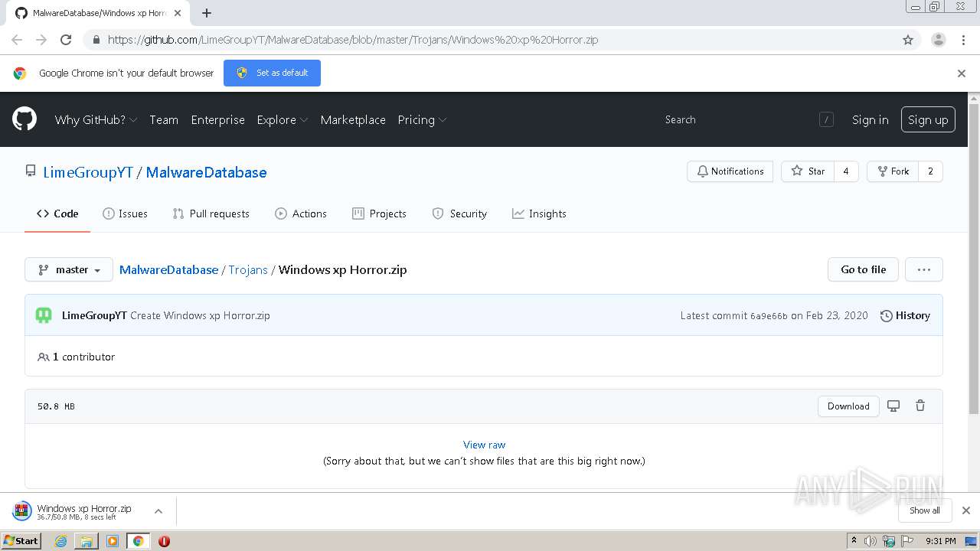The image size is (980, 551).
Task: Expand the Explore menu
Action: 283,119
